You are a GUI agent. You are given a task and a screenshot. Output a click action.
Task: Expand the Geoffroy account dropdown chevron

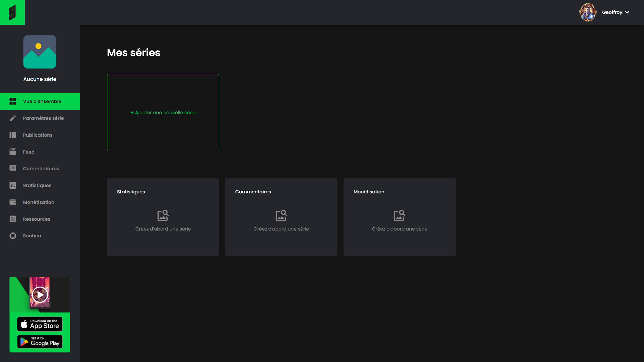(x=627, y=12)
